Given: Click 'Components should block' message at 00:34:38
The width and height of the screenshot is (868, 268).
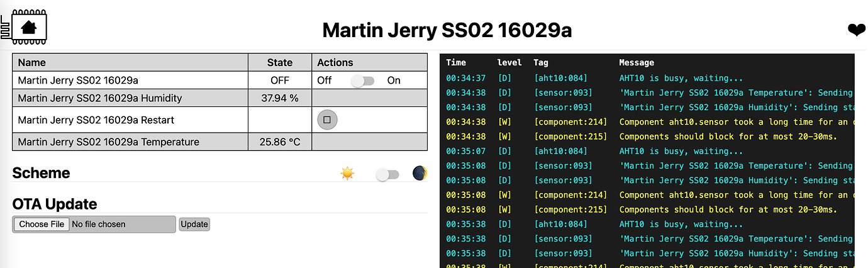Looking at the screenshot, I should click(x=728, y=137).
